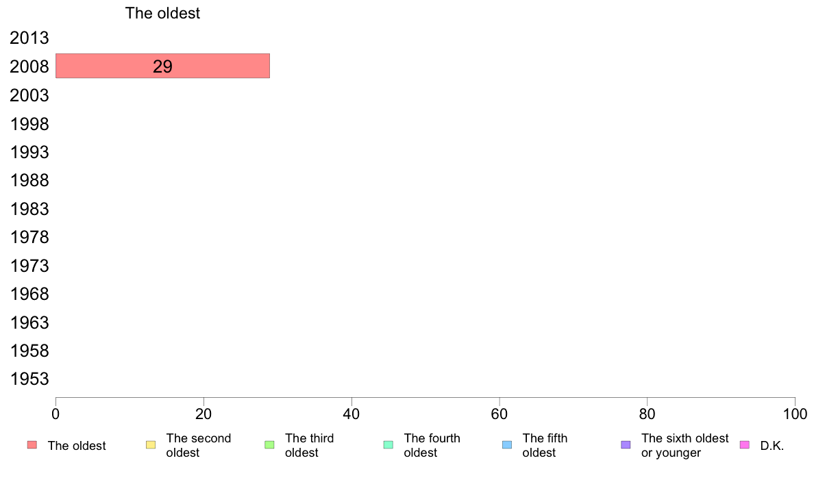Click the yellow 'The second oldest' legend swatch

click(151, 445)
